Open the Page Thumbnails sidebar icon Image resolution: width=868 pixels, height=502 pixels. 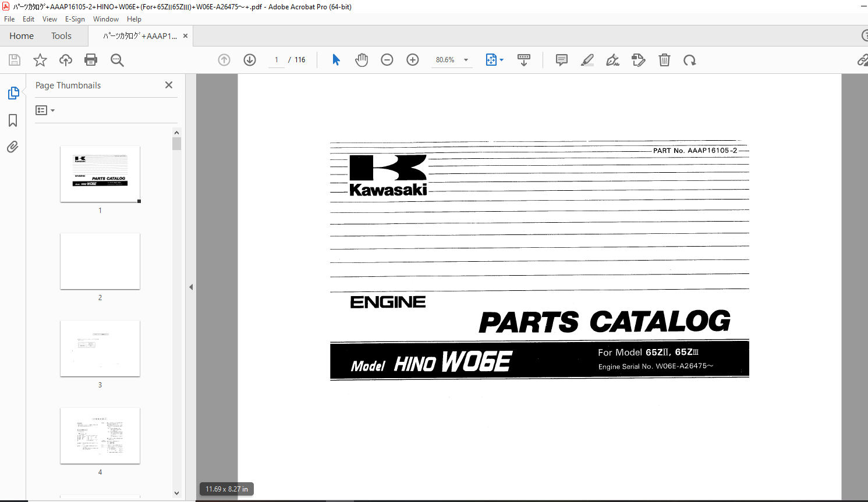tap(13, 93)
